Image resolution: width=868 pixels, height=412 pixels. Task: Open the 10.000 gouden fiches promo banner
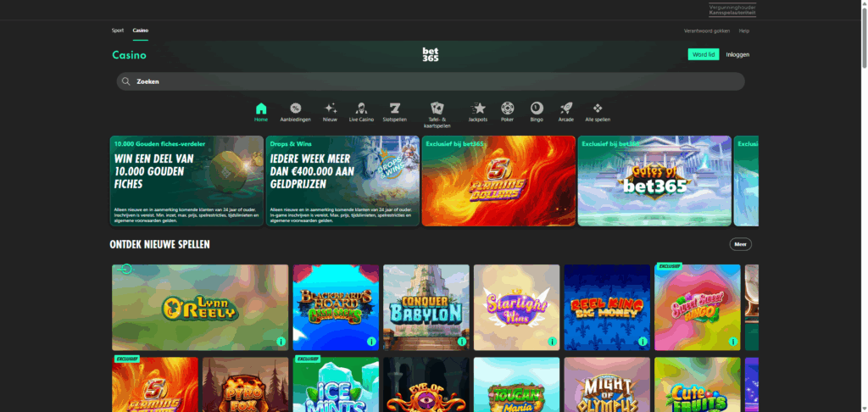[x=186, y=181]
